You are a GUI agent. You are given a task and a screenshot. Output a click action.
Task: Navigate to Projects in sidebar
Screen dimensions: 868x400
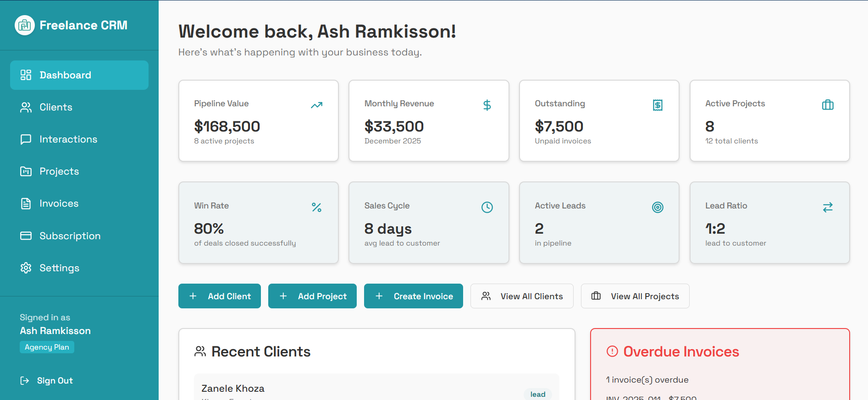click(79, 171)
